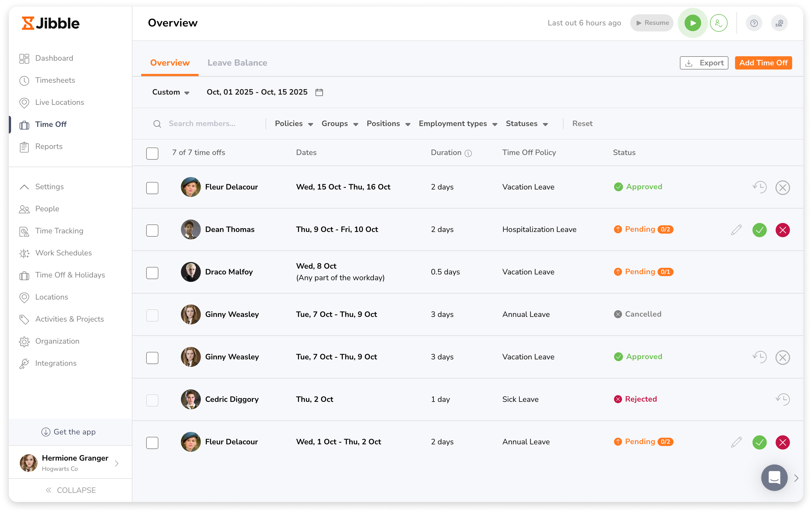This screenshot has width=812, height=513.
Task: View history for Ginny Weasley's Vacation Leave
Action: point(759,357)
